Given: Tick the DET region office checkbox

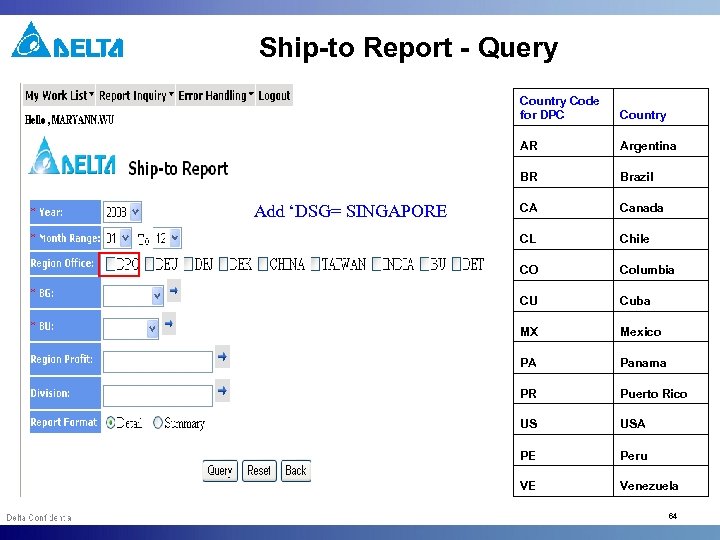Looking at the screenshot, I should pyautogui.click(x=456, y=264).
